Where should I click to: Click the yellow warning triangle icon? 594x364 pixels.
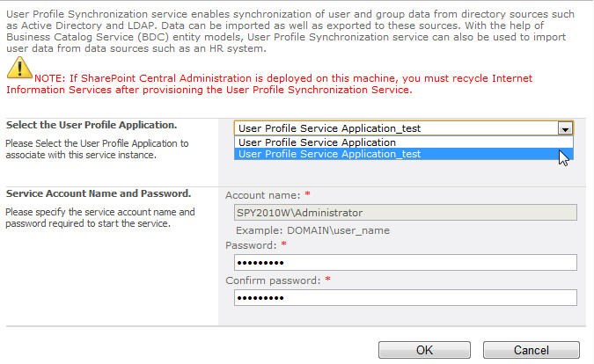click(19, 68)
